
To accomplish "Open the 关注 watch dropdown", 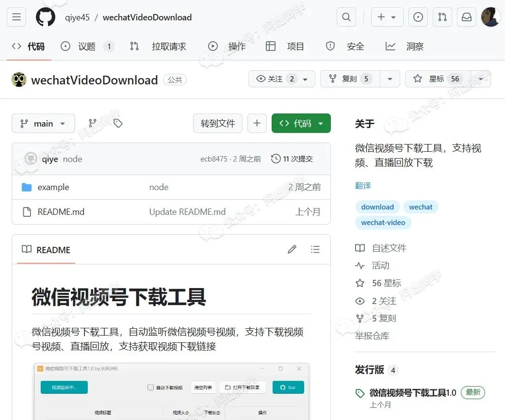I will click(282, 79).
